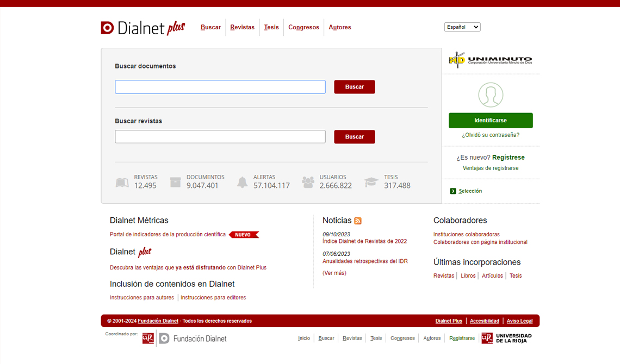Open Revistas under Últimas incorporaciones
Viewport: 620px width, 364px height.
click(x=444, y=276)
